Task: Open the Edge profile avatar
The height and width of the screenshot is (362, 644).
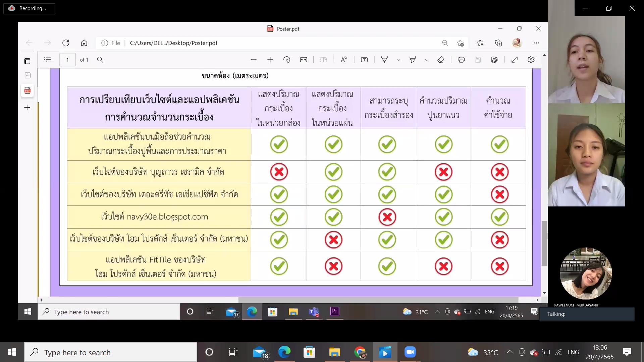Action: (517, 43)
